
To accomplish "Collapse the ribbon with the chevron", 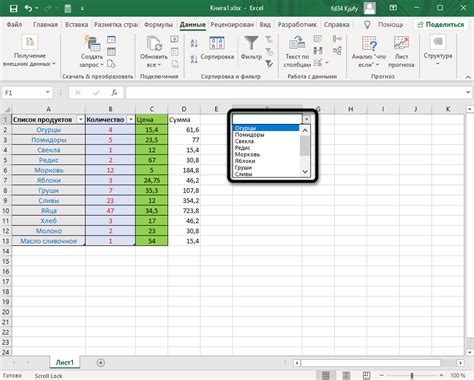I will click(468, 77).
